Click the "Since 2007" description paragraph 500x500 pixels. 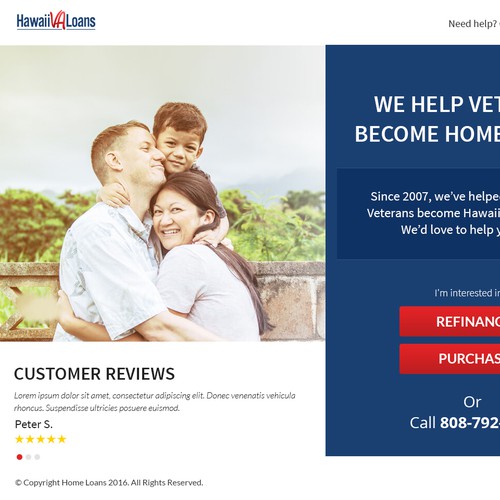pos(433,213)
